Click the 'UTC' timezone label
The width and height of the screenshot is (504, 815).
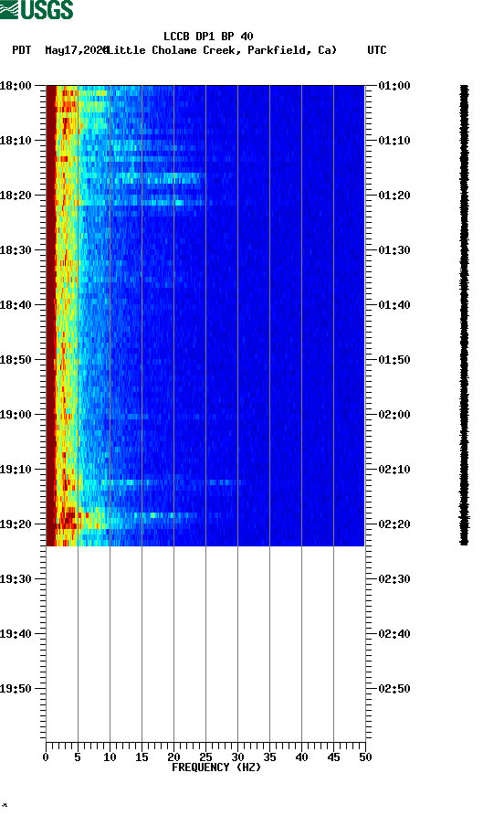(377, 50)
